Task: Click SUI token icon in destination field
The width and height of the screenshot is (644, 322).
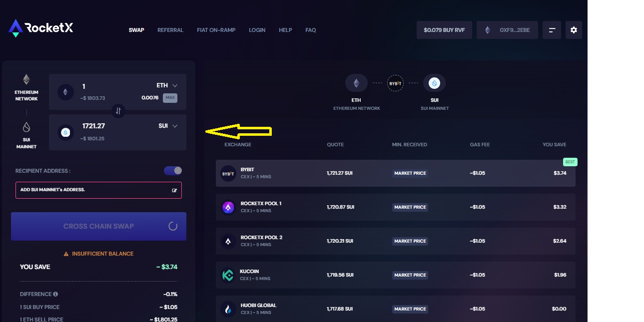Action: (x=65, y=132)
